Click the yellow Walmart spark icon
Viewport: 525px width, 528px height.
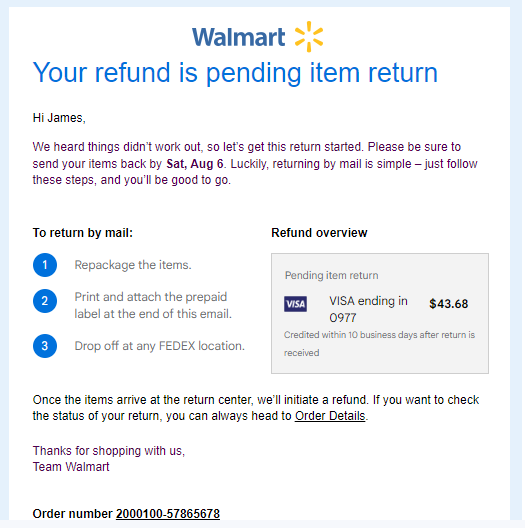coord(309,37)
